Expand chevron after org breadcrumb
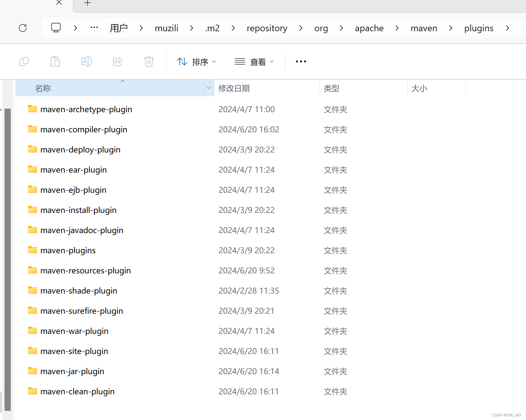The width and height of the screenshot is (526, 420). [x=341, y=28]
